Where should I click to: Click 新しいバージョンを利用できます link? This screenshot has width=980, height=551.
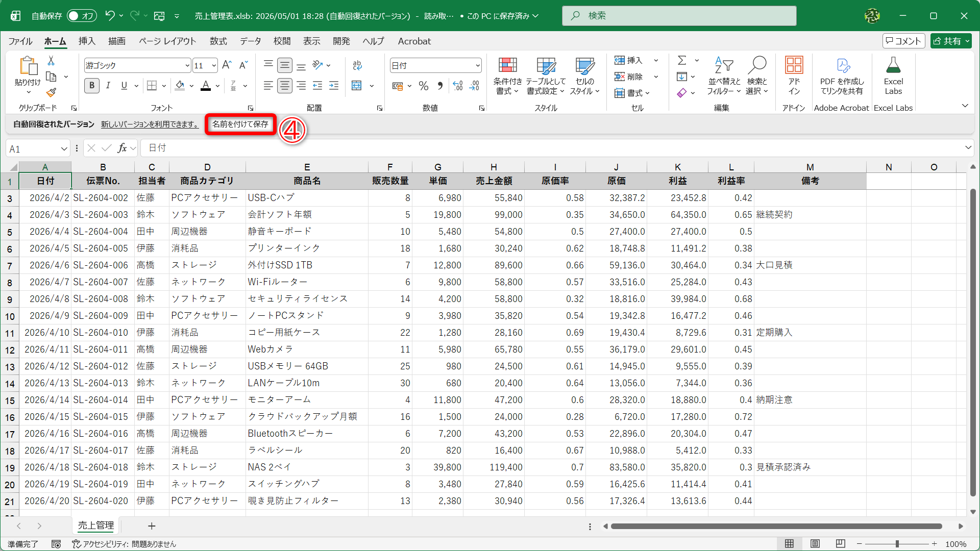click(x=150, y=124)
